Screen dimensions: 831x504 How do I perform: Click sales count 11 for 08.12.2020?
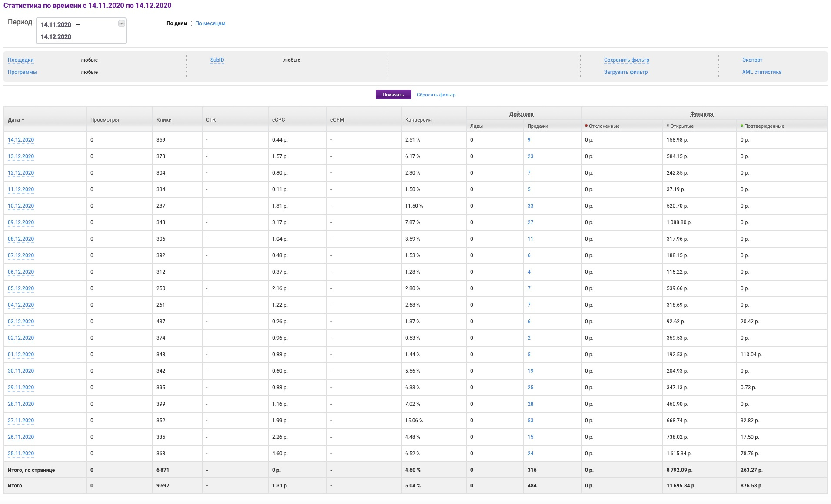tap(531, 239)
